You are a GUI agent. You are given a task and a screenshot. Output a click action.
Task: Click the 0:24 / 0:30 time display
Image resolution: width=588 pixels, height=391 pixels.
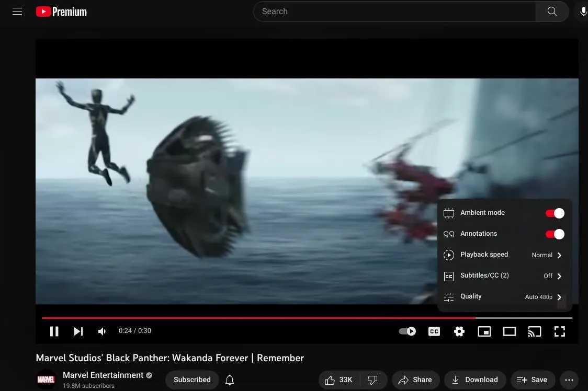[x=134, y=331]
